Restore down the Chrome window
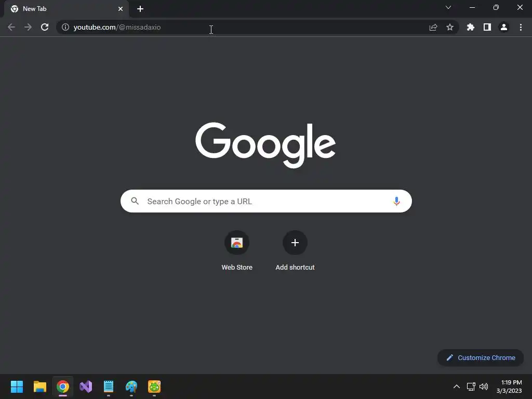Viewport: 532px width, 399px height. point(496,7)
